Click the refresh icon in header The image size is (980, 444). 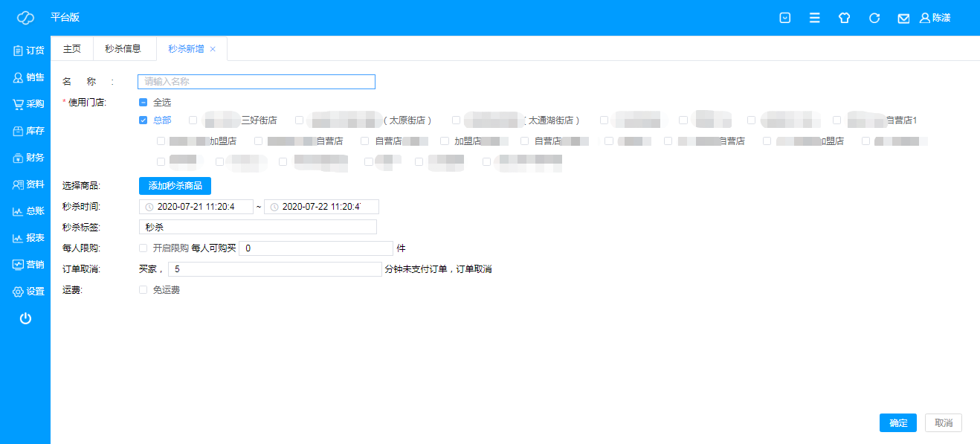tap(874, 18)
